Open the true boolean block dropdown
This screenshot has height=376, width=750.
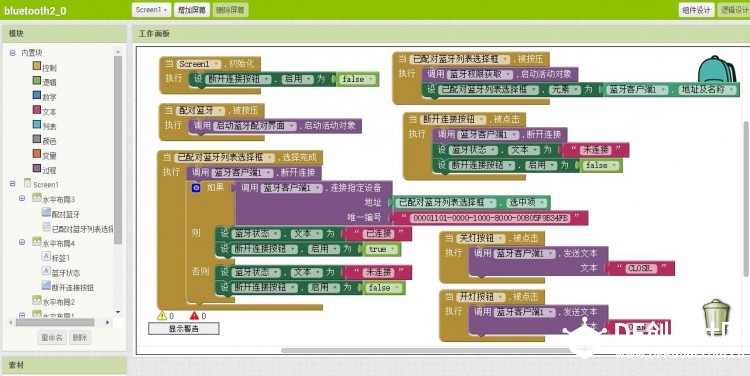pos(382,249)
